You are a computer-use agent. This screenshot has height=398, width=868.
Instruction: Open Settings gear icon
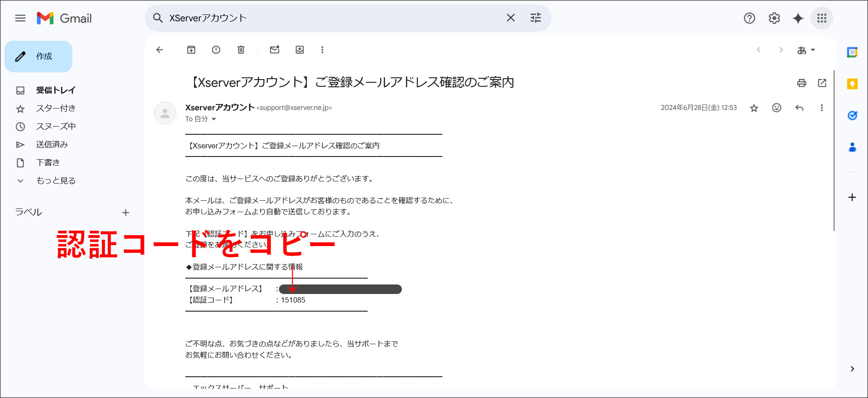(x=774, y=18)
